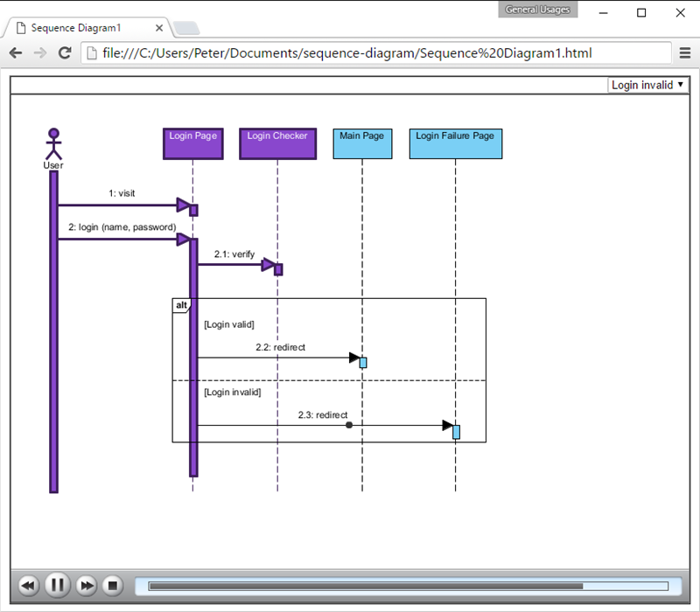The image size is (700, 612).
Task: Click the Main Page activation bar
Action: (363, 363)
